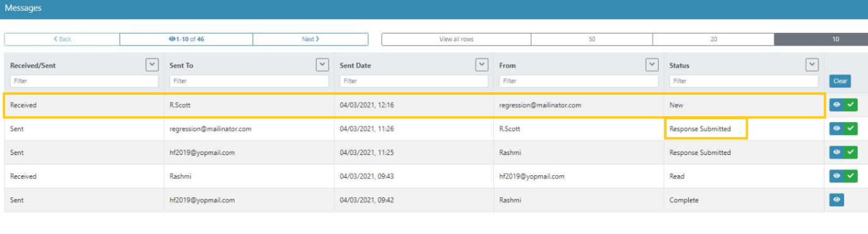Click the New status cell
868x234 pixels.
click(x=676, y=105)
